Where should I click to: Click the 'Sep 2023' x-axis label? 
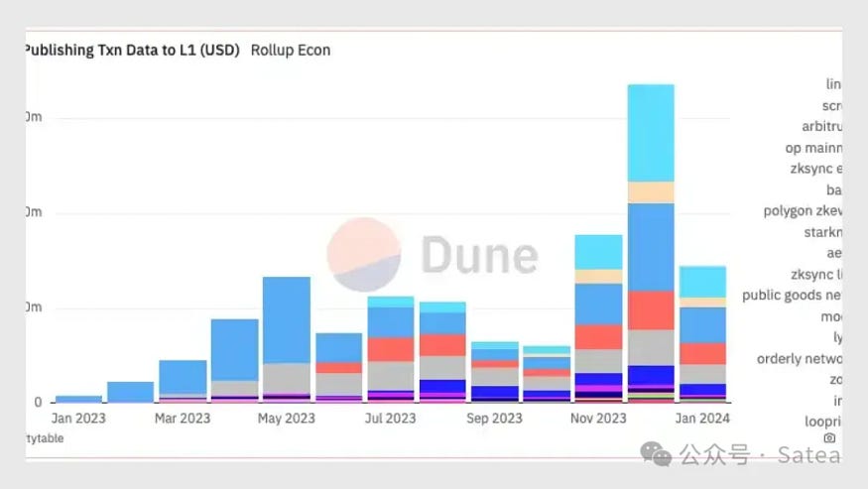click(494, 419)
